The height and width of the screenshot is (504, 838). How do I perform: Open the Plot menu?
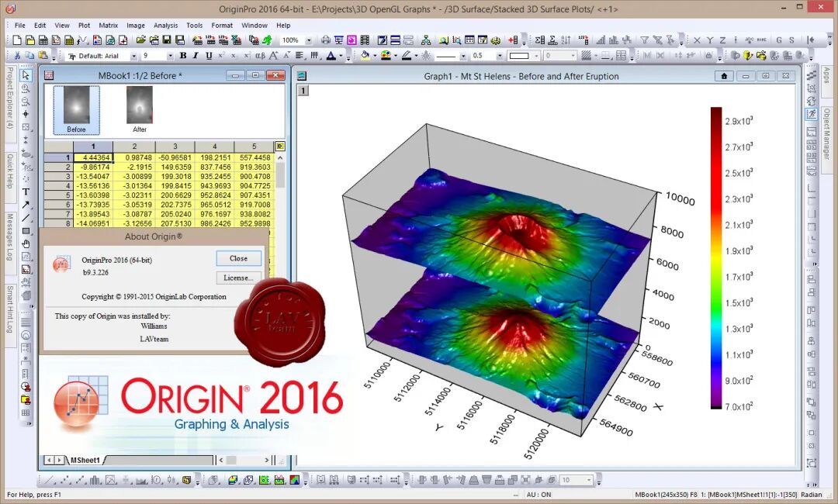coord(84,25)
